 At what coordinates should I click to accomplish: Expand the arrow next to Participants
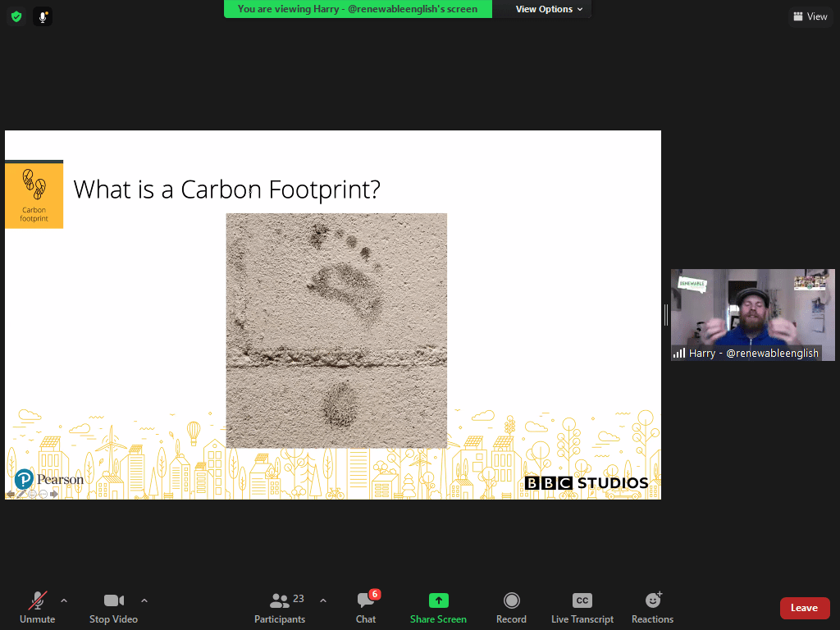tap(323, 600)
